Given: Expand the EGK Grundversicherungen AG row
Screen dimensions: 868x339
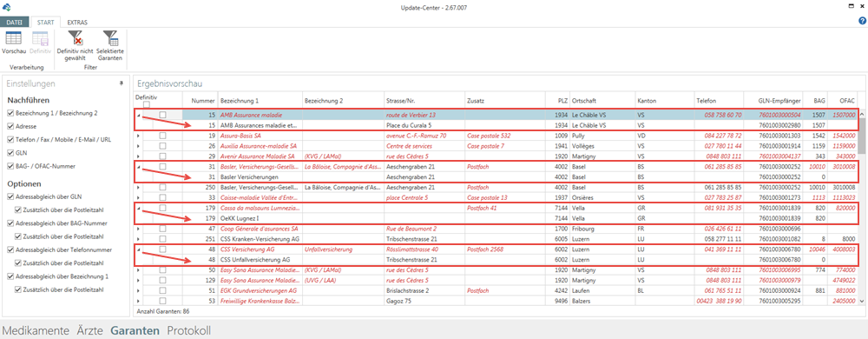Looking at the screenshot, I should [138, 290].
